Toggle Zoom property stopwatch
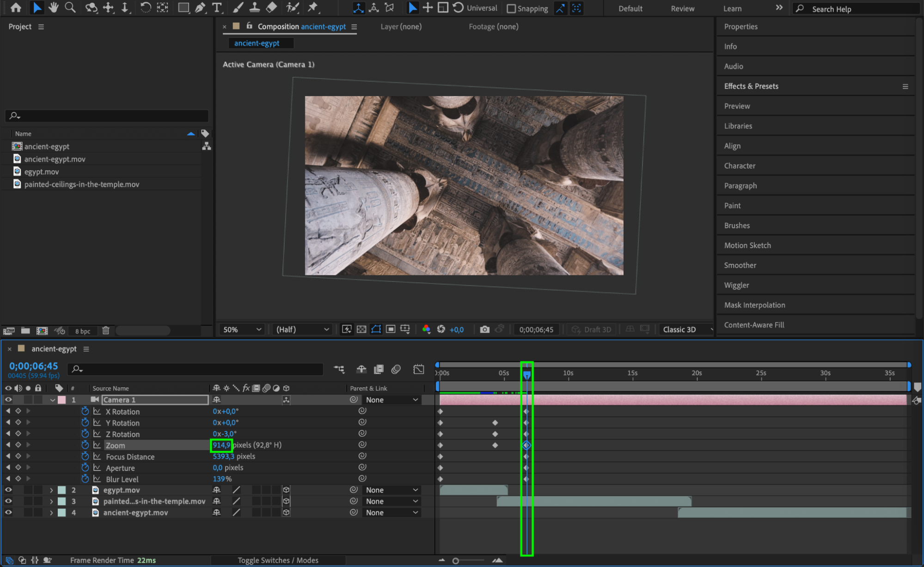 pyautogui.click(x=85, y=445)
